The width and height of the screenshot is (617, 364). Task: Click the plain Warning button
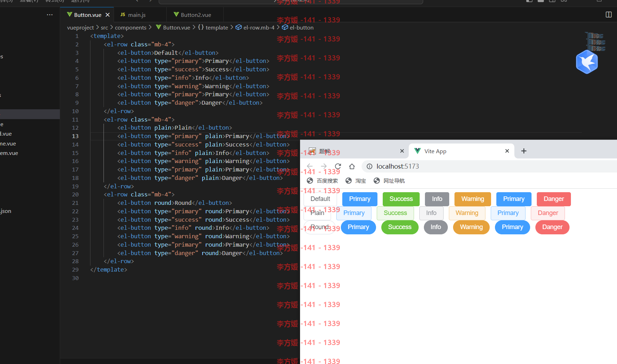[467, 213]
